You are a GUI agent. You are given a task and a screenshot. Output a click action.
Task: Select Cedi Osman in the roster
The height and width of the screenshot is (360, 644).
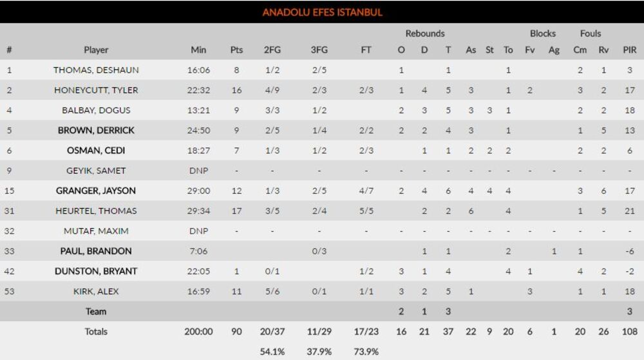coord(96,150)
